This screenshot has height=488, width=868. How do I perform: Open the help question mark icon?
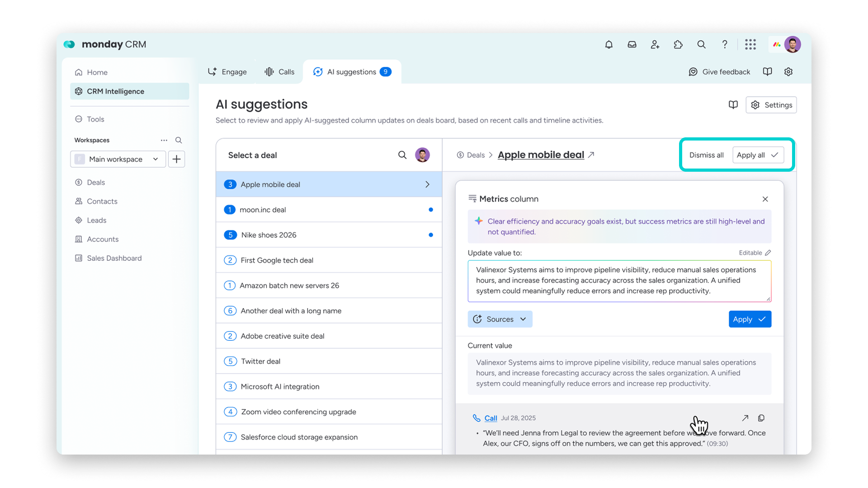pyautogui.click(x=725, y=44)
